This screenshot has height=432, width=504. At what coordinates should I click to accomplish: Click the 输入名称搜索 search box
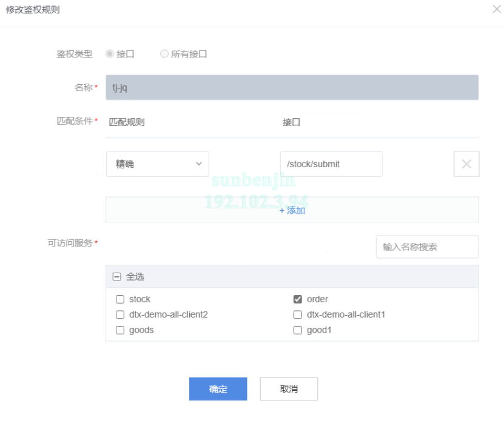click(x=427, y=247)
